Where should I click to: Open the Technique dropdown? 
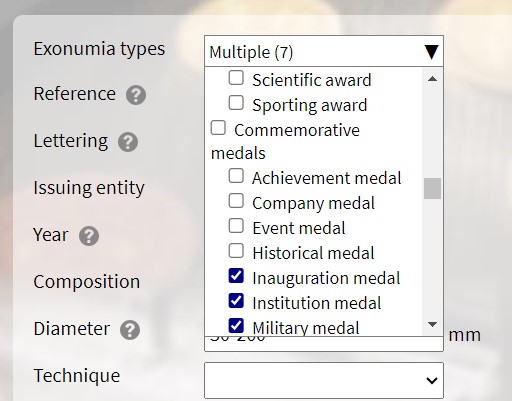(324, 380)
